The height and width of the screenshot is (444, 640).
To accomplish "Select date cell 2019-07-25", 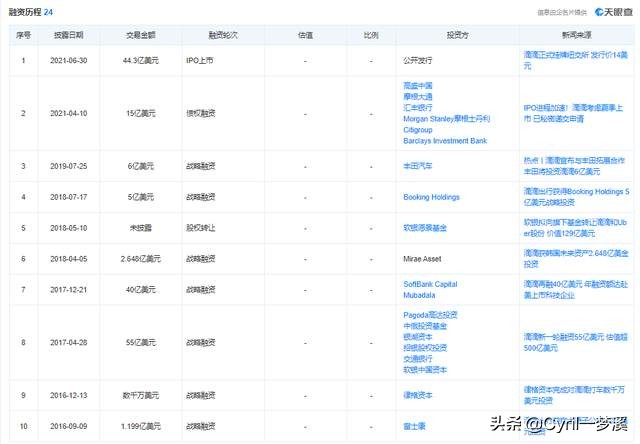I will tap(69, 166).
